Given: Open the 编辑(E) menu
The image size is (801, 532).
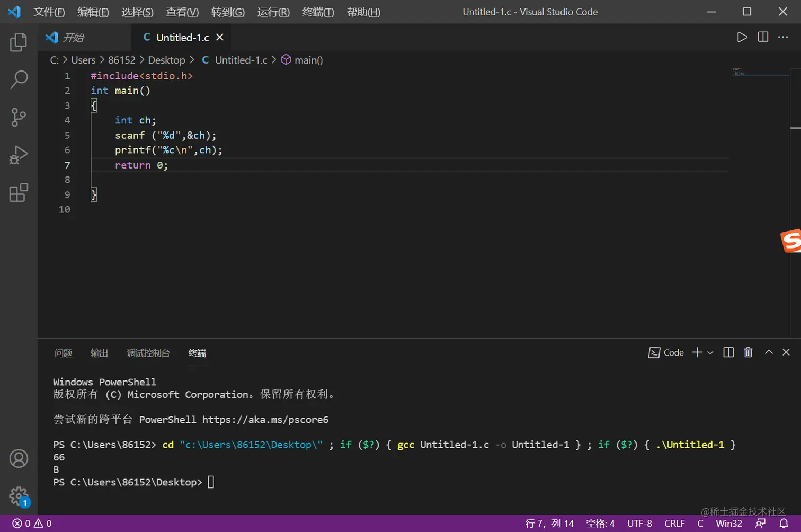Looking at the screenshot, I should pos(93,12).
